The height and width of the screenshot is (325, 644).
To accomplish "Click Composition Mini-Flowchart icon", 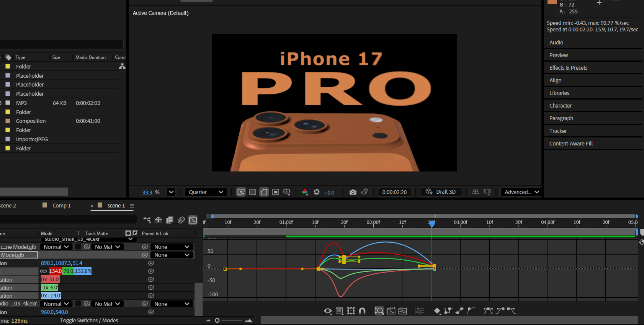I will (x=147, y=220).
